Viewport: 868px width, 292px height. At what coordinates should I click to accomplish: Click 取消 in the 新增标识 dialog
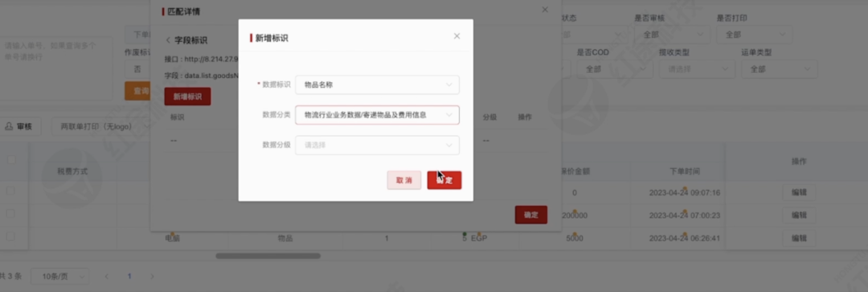tap(404, 180)
